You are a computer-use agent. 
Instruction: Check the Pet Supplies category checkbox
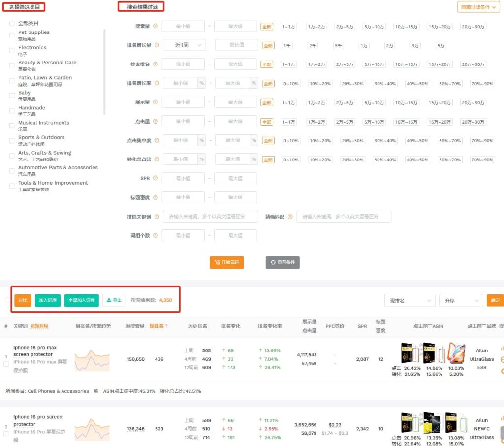(12, 35)
